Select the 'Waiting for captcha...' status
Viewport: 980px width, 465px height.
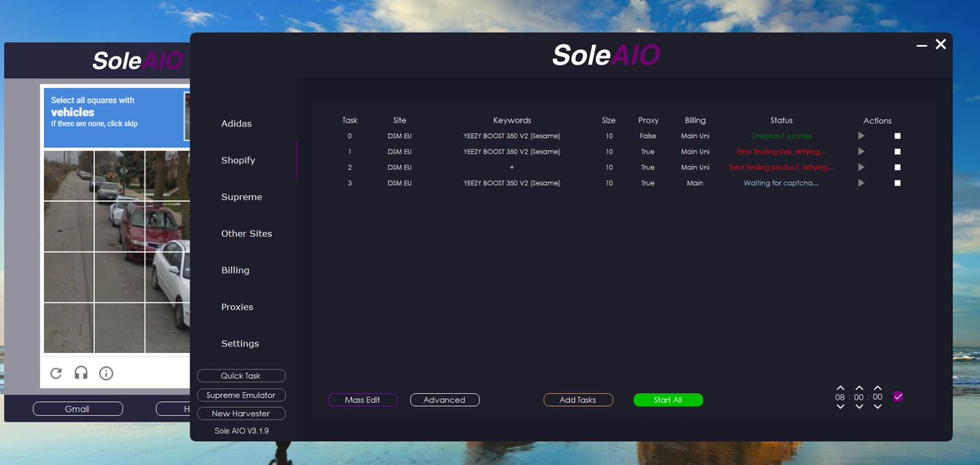(781, 183)
